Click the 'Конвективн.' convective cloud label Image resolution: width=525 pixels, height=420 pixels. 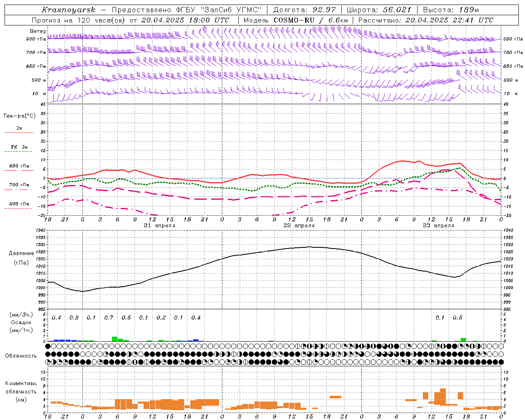tap(21, 383)
